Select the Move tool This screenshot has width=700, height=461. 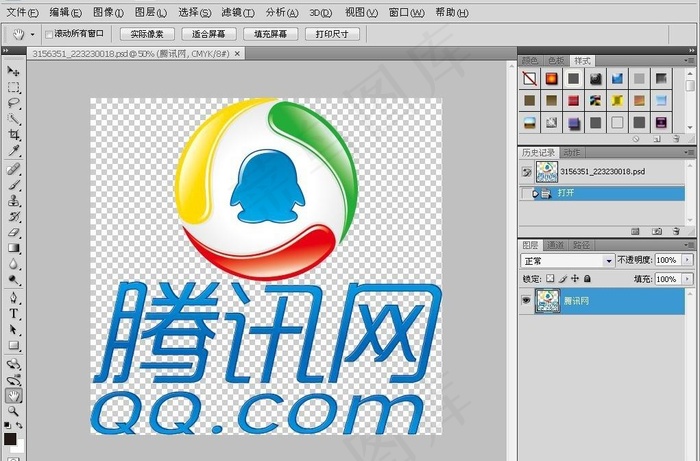[x=13, y=71]
